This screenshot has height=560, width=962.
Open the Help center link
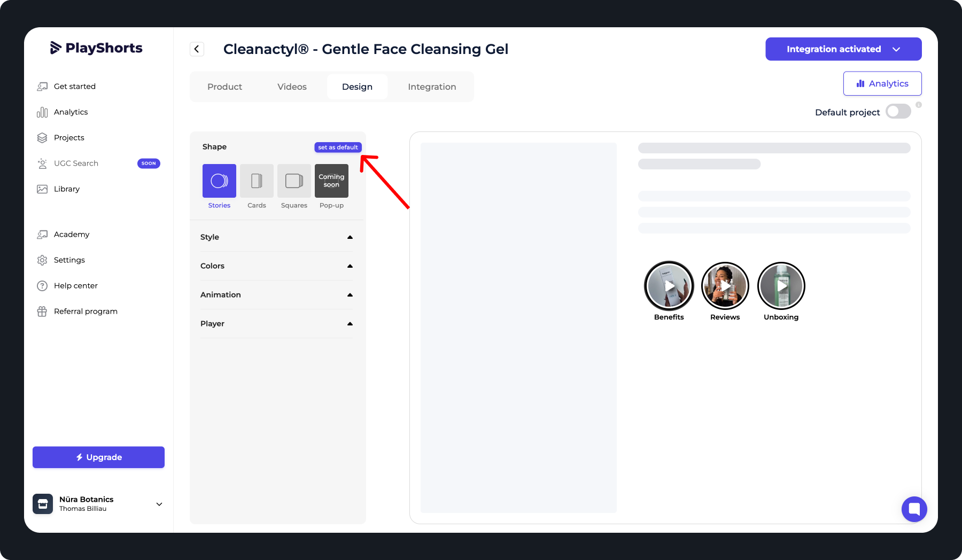(x=76, y=286)
